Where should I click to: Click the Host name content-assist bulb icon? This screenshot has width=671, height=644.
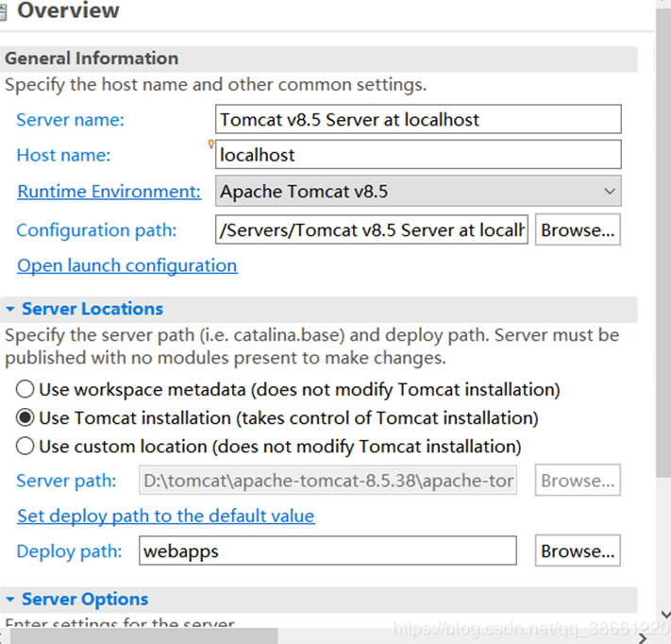tap(211, 144)
